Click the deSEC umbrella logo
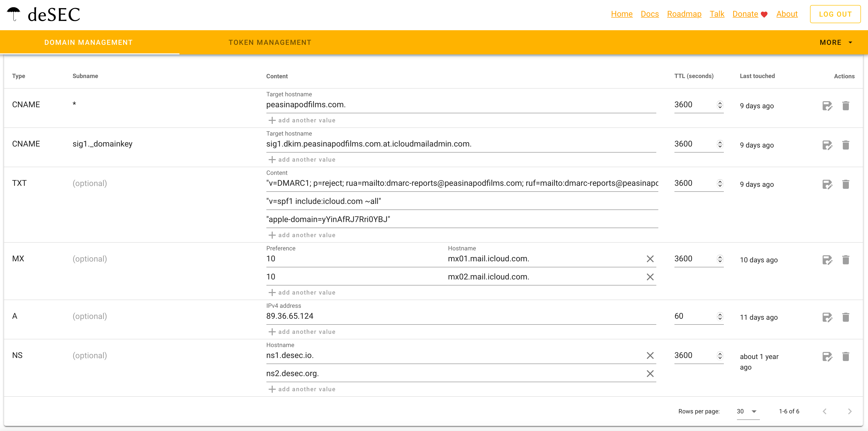Image resolution: width=868 pixels, height=431 pixels. pyautogui.click(x=44, y=14)
